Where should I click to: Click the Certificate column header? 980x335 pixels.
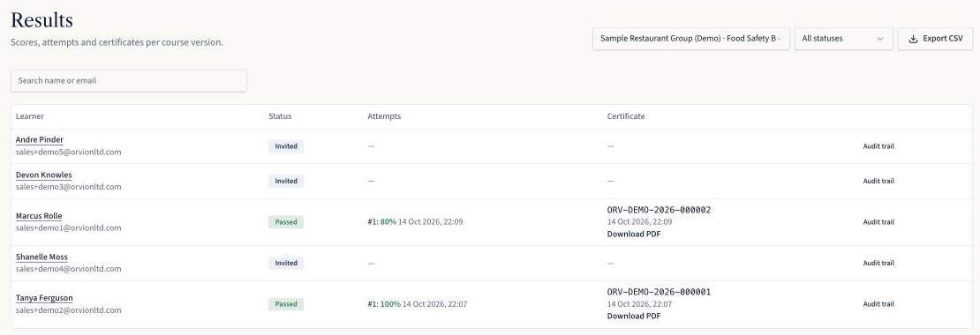626,116
